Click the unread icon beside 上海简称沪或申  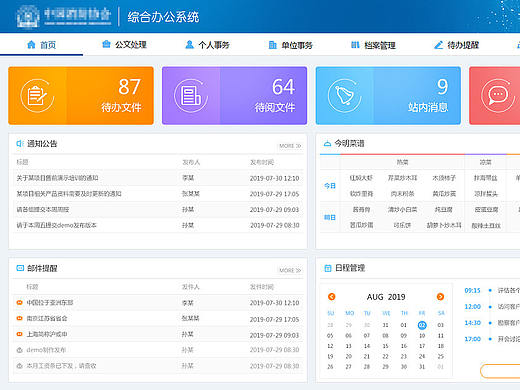[19, 334]
